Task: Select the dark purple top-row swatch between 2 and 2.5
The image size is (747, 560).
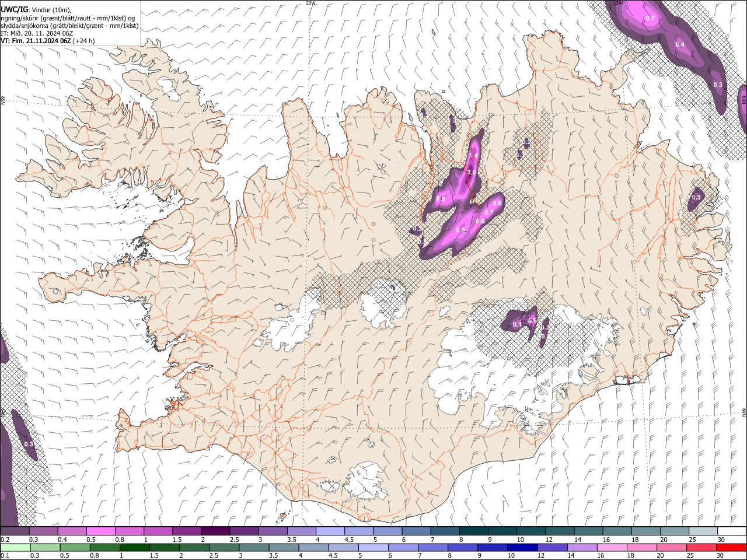Action: 215,531
